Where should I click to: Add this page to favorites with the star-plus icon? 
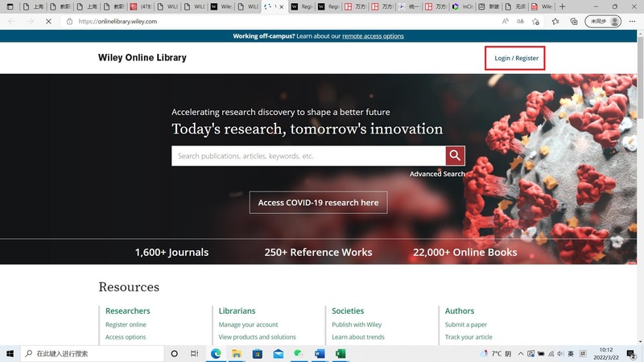coord(535,22)
